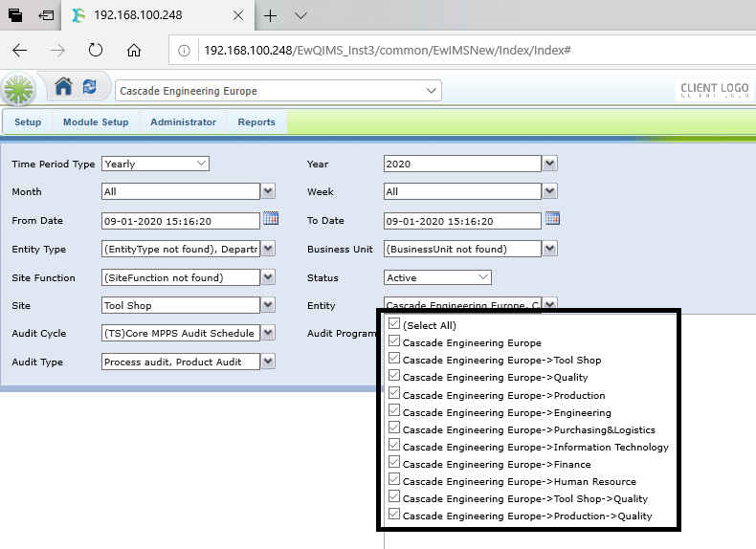Open the browser home page

[x=134, y=50]
